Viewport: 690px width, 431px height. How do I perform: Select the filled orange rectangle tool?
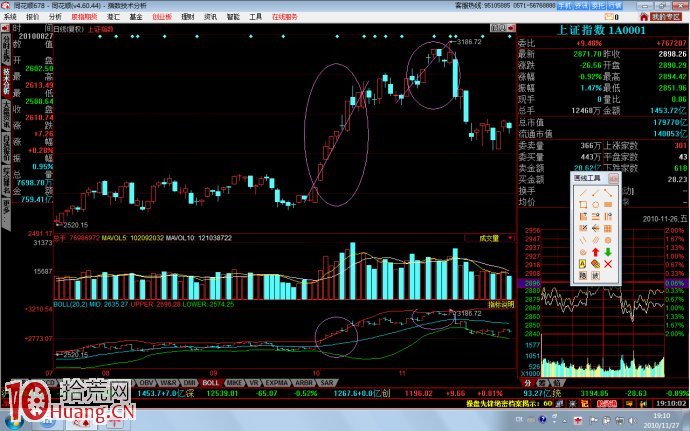(608, 205)
